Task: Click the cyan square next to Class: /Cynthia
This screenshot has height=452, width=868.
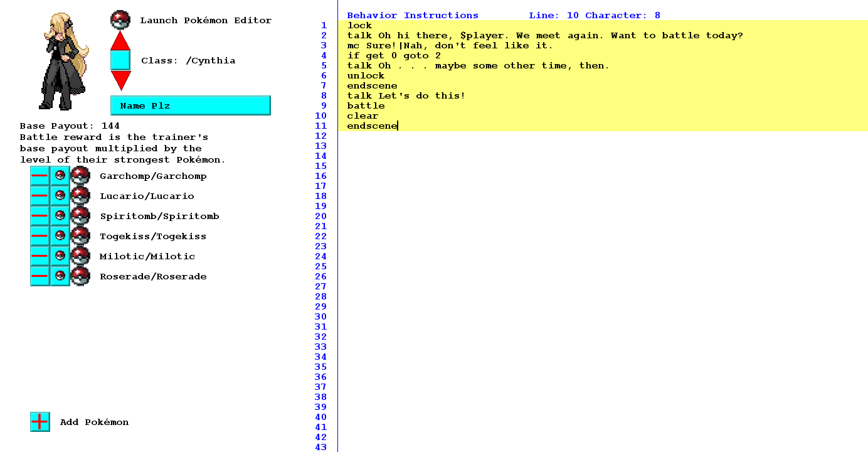Action: (x=120, y=60)
